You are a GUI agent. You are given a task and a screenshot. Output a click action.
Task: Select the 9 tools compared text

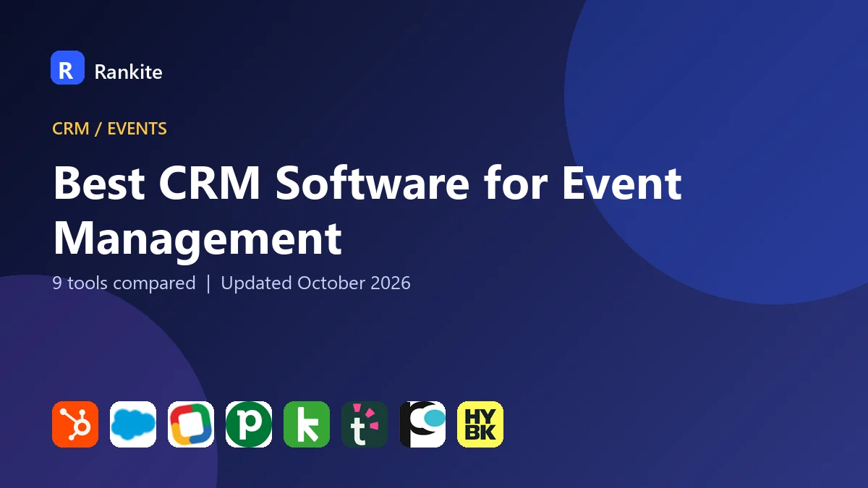click(x=124, y=283)
